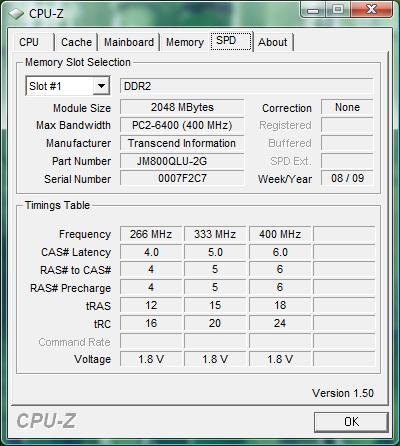This screenshot has height=446, width=400.
Task: Click the OK button
Action: [351, 422]
